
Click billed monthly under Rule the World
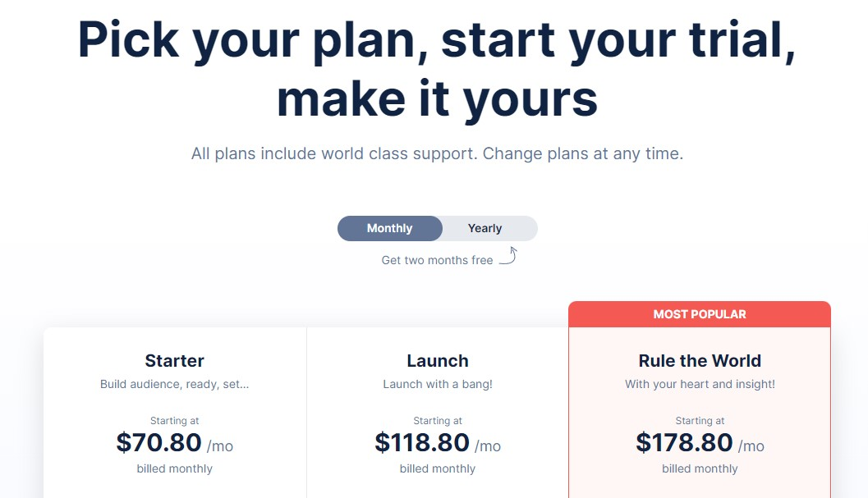700,468
